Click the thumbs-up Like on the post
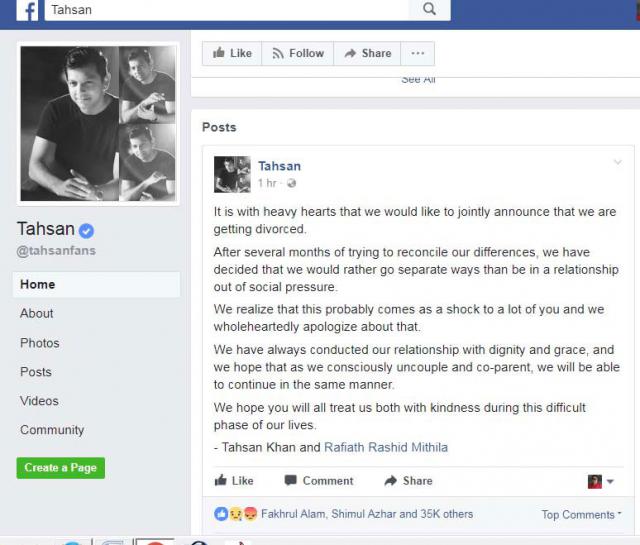640x545 pixels. click(x=234, y=481)
